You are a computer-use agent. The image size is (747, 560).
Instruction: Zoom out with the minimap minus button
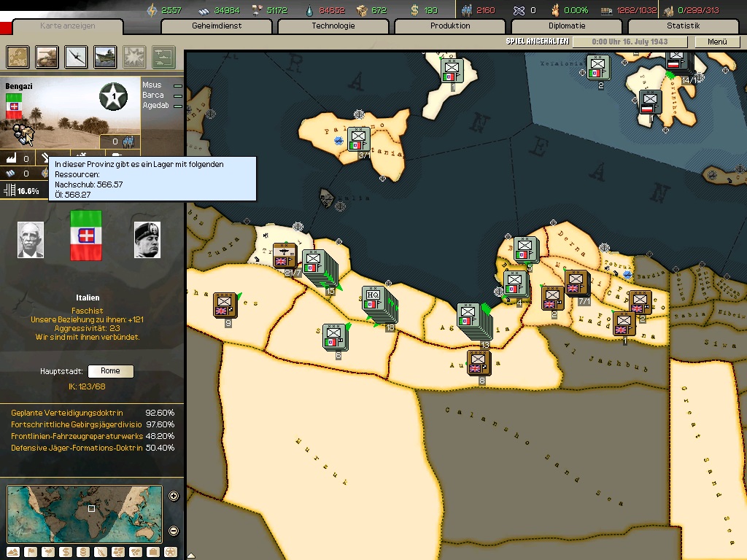coord(174,531)
